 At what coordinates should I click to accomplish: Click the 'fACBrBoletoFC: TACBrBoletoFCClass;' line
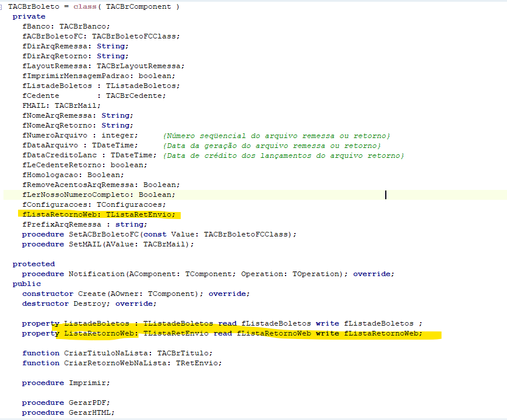101,36
